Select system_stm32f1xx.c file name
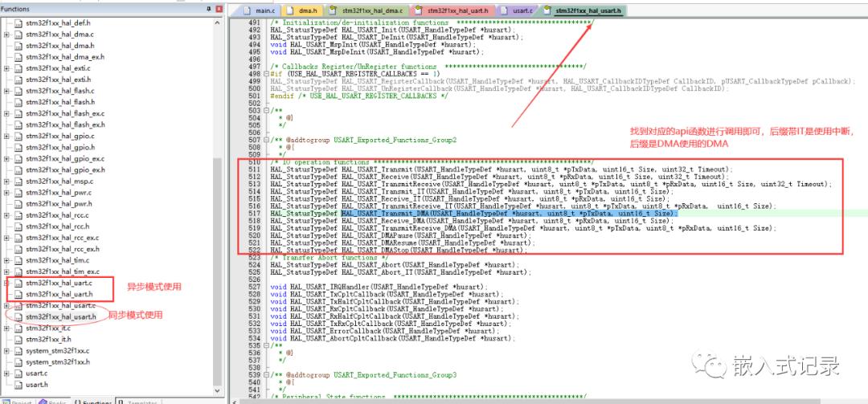The image size is (868, 404). (58, 351)
